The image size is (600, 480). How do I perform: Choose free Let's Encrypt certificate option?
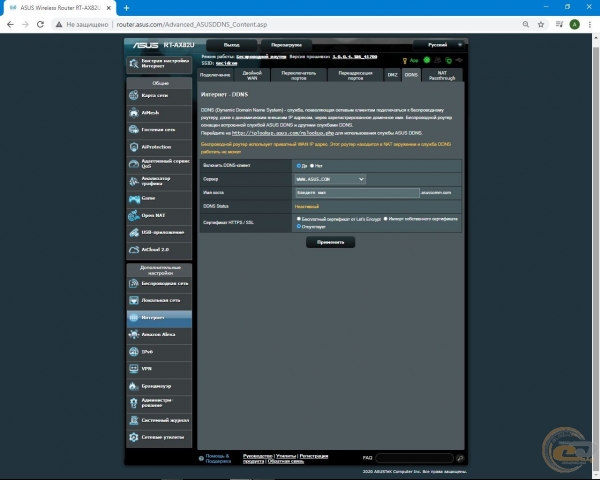click(298, 219)
